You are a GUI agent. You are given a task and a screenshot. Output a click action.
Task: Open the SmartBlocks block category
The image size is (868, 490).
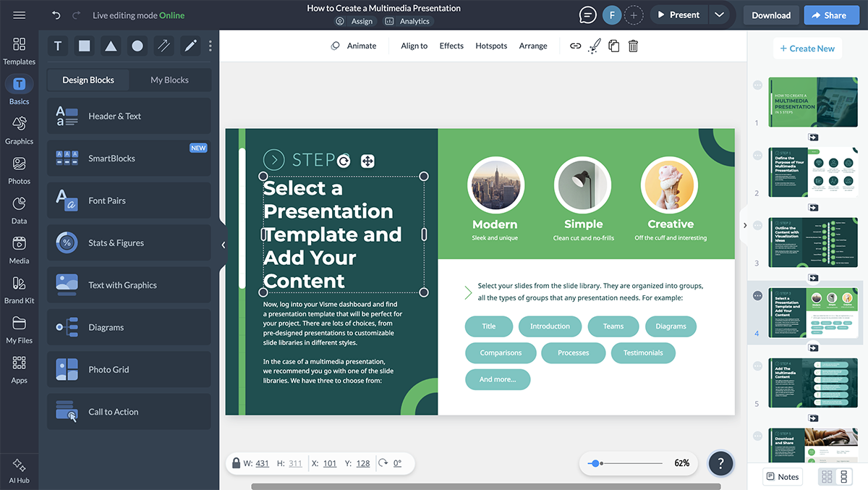[129, 158]
